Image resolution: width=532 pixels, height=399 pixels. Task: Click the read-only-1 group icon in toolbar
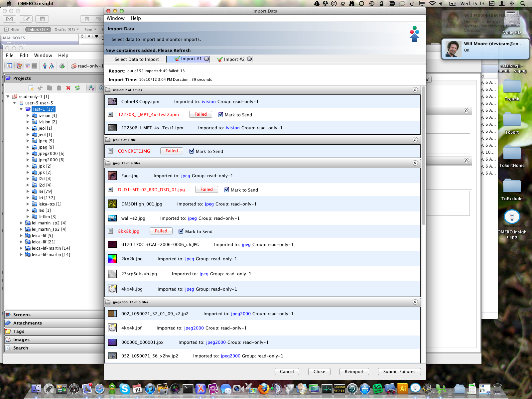74,66
